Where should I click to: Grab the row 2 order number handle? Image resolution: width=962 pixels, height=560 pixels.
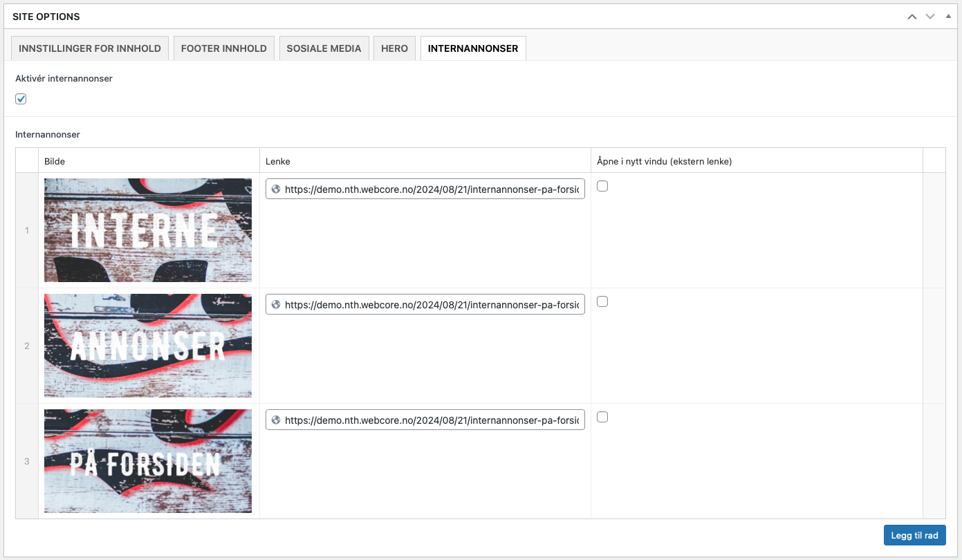pyautogui.click(x=27, y=346)
